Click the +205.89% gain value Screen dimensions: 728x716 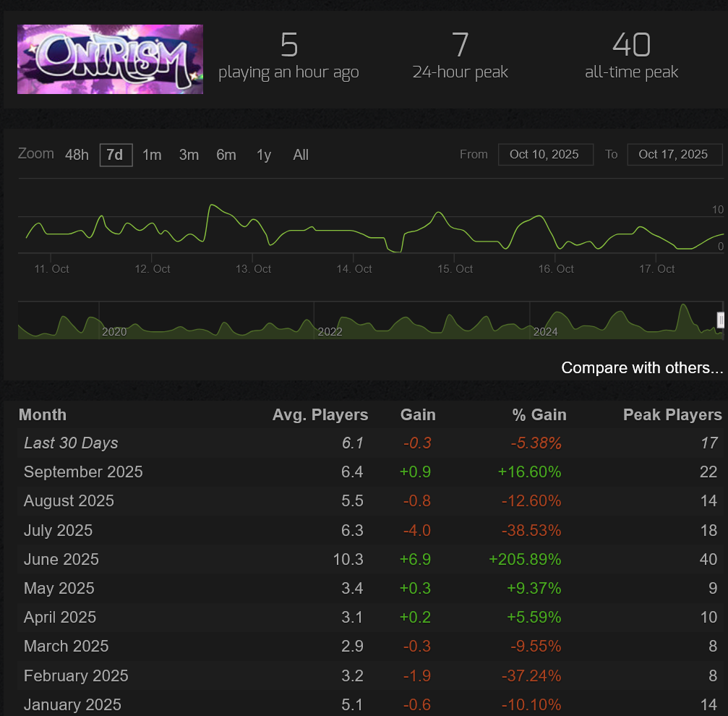tap(525, 559)
